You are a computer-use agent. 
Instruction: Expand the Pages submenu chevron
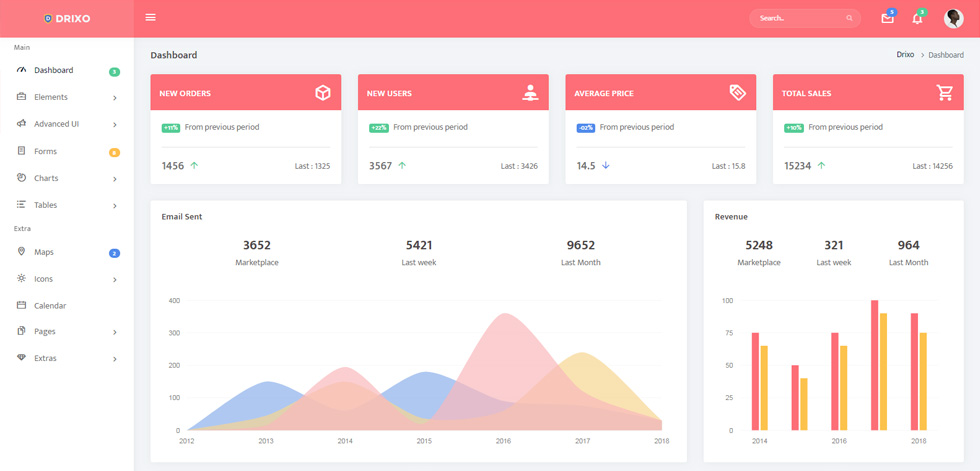point(114,332)
